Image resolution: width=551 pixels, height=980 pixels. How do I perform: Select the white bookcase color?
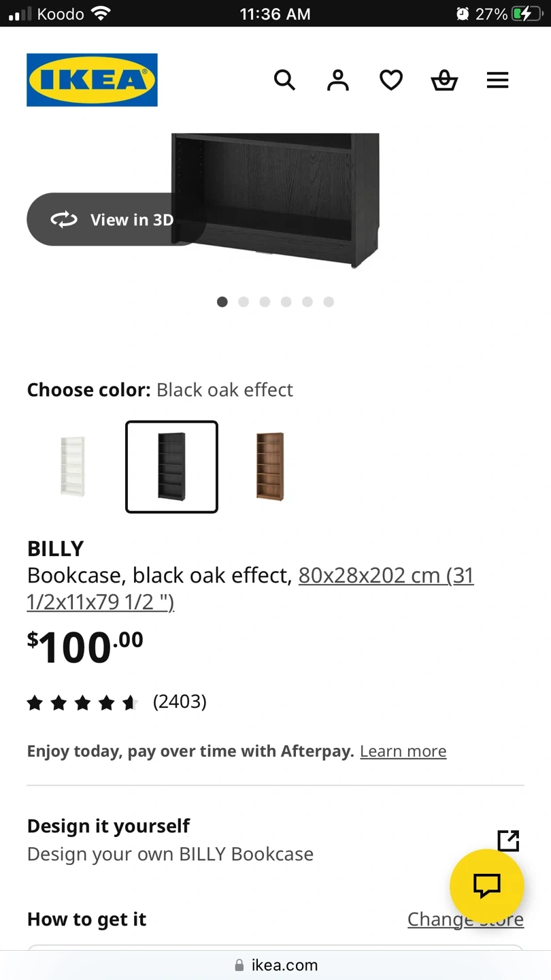(73, 467)
